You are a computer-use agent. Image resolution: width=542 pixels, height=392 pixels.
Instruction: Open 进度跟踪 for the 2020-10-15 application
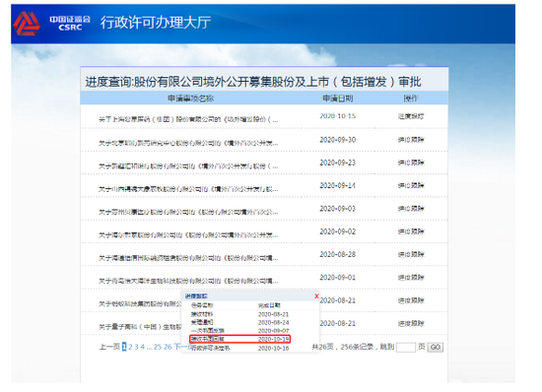click(x=411, y=116)
